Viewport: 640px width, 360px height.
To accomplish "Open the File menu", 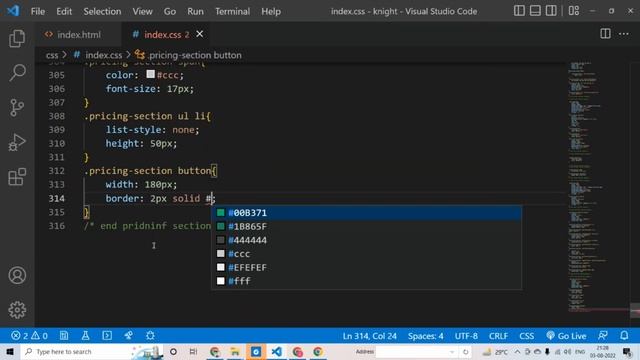I will [x=38, y=11].
